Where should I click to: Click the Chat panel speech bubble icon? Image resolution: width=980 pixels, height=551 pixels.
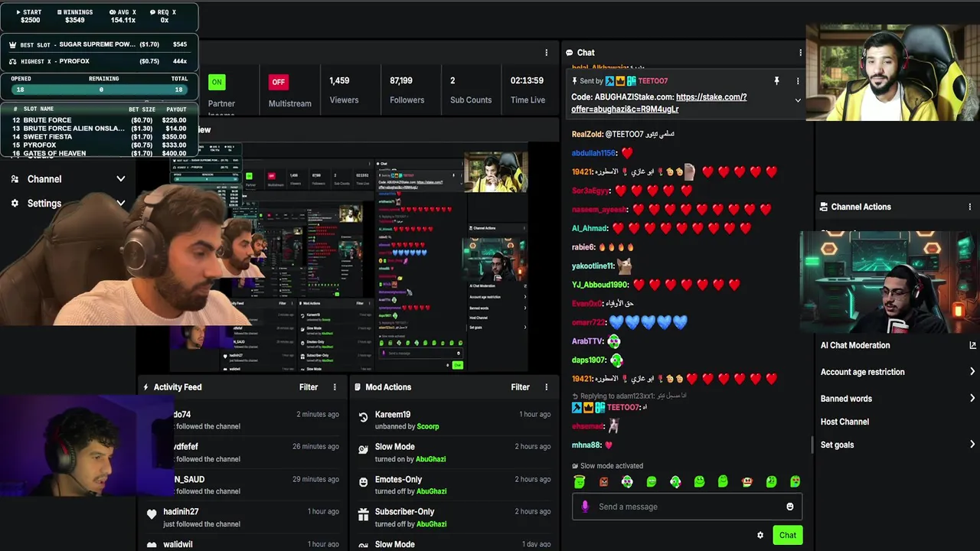[570, 53]
